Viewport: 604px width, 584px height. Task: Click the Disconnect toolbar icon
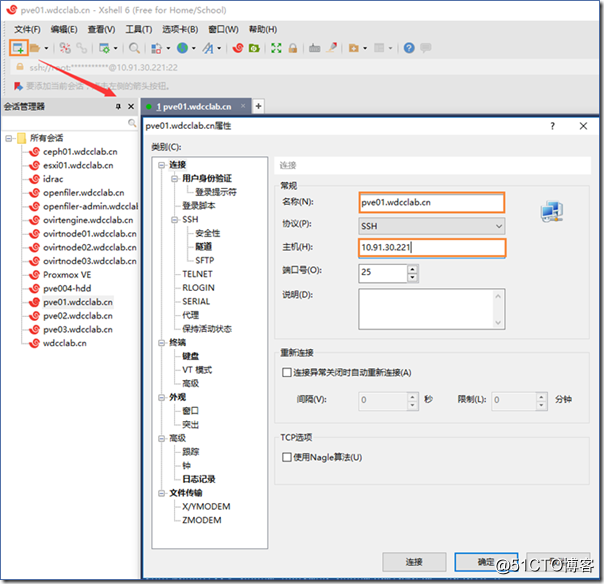tap(81, 48)
